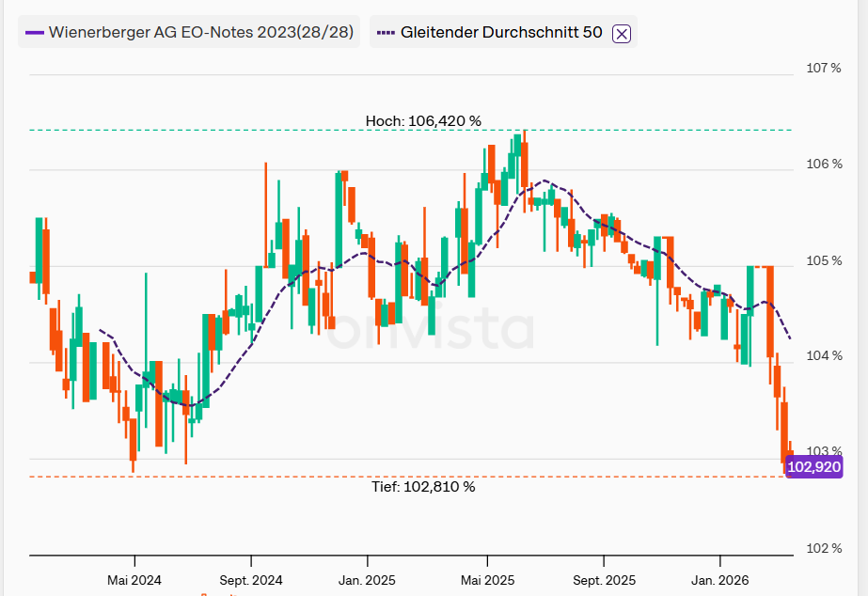Click the 106 % axis label
868x596 pixels.
(x=824, y=164)
